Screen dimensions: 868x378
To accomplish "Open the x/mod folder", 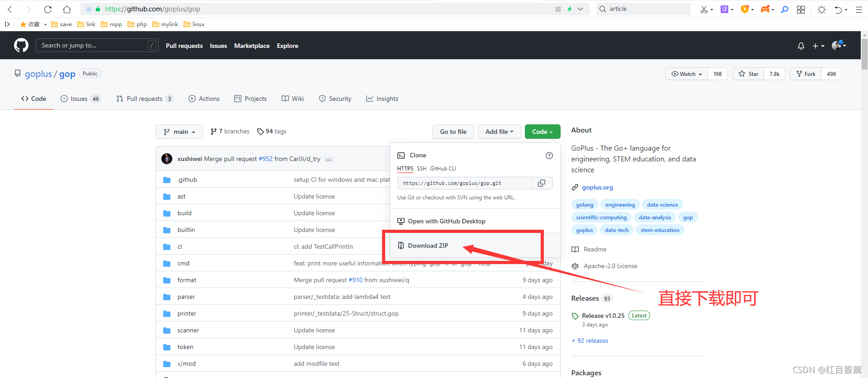I will (x=187, y=364).
